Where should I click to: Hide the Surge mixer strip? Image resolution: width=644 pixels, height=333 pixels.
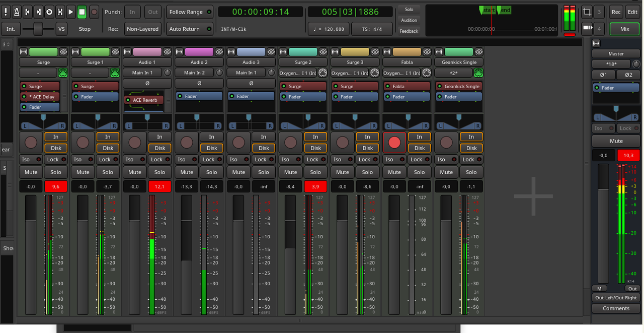[63, 51]
